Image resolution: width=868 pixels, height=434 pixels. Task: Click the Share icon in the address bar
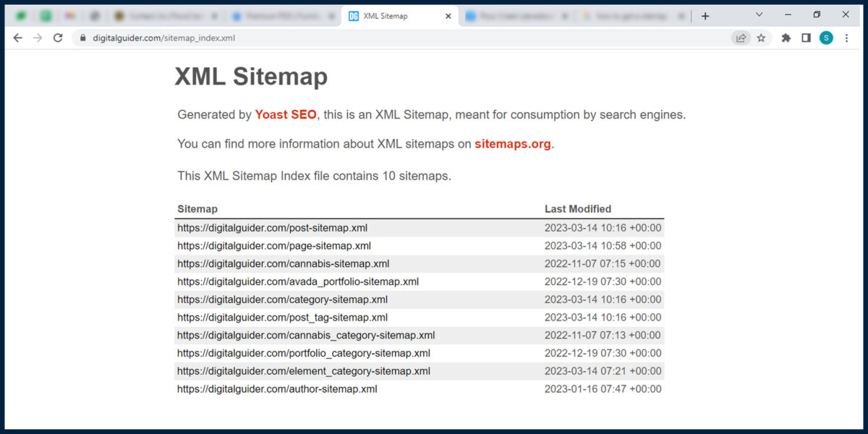coord(740,38)
